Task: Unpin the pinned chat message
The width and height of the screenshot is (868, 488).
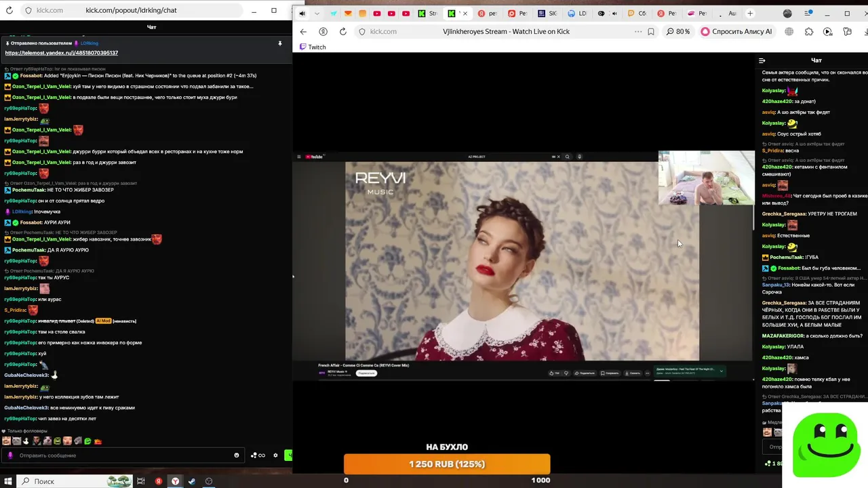Action: (x=279, y=43)
